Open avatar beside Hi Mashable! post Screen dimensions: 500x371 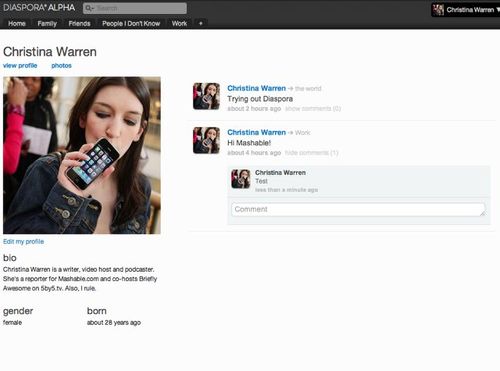pos(206,140)
